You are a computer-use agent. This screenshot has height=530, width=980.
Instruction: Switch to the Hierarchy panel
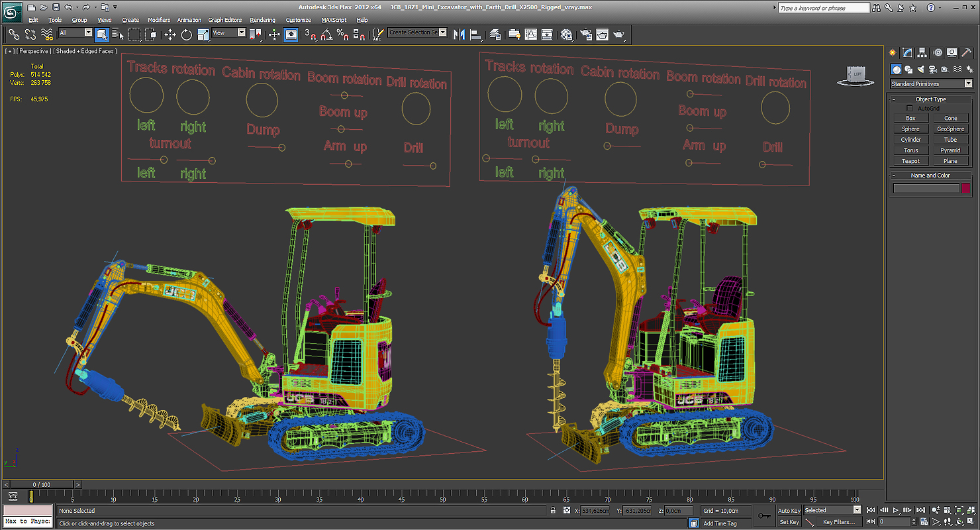pyautogui.click(x=922, y=52)
